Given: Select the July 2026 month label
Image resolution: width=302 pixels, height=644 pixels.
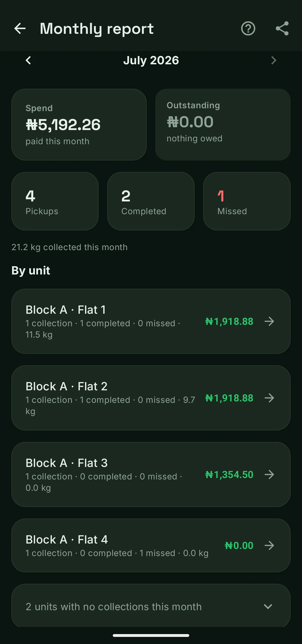Looking at the screenshot, I should (x=151, y=60).
